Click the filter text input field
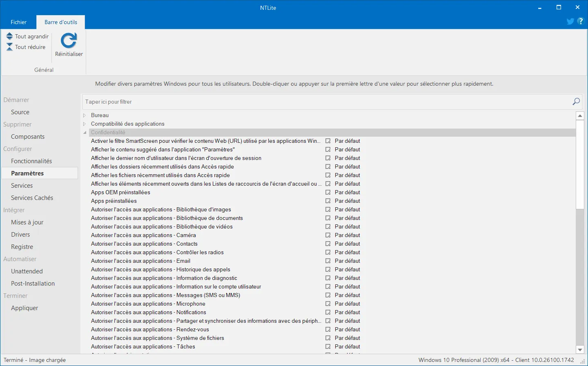 click(327, 102)
